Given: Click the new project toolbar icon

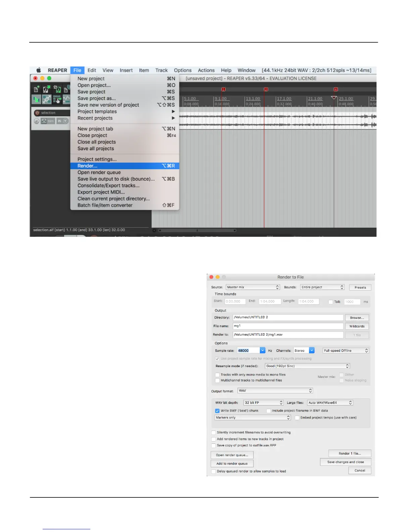Looking at the screenshot, I should pyautogui.click(x=36, y=90).
